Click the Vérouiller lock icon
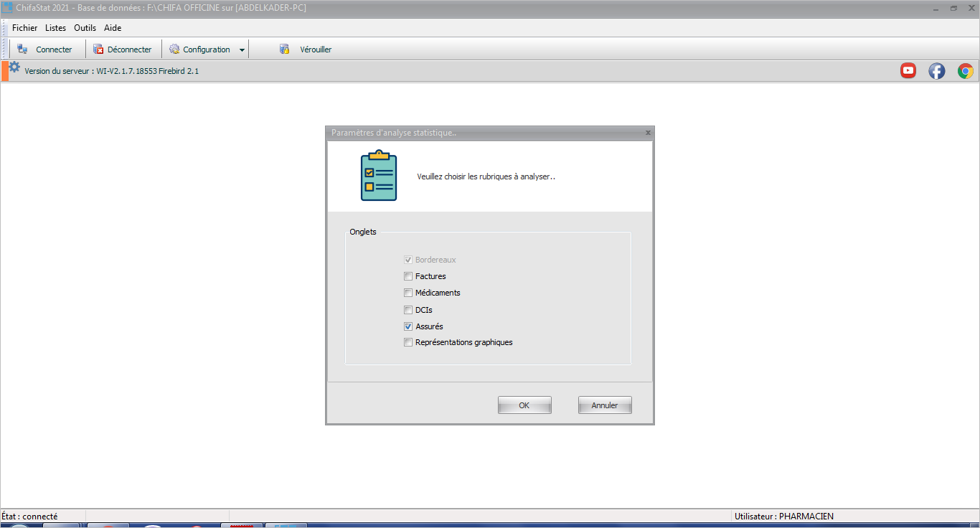The width and height of the screenshot is (980, 528). 285,49
